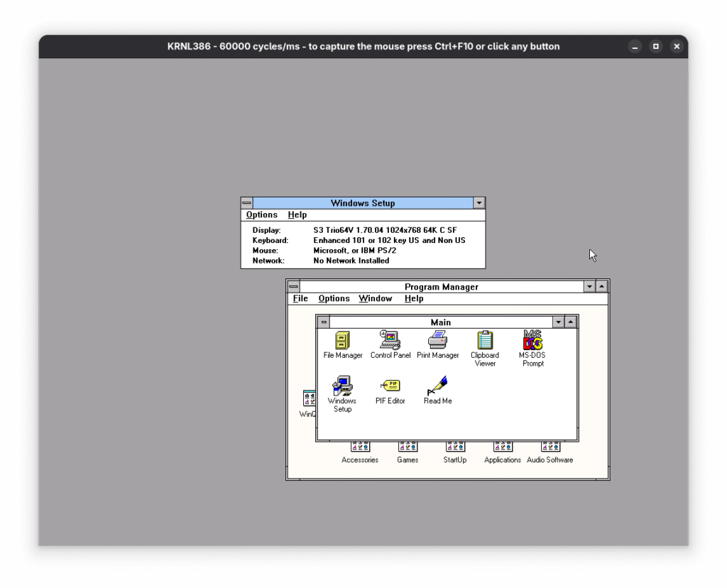Minimize the KRNL386 emulator window

coord(635,46)
